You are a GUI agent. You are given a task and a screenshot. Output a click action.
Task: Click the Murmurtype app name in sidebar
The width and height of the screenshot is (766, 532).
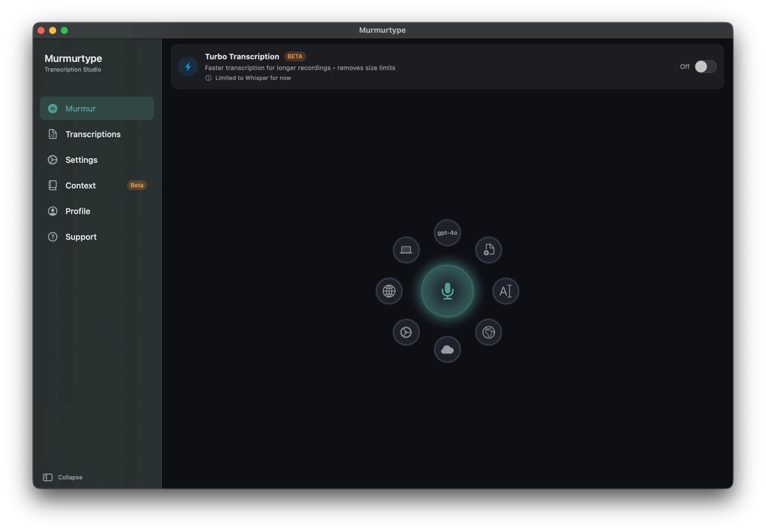point(73,58)
